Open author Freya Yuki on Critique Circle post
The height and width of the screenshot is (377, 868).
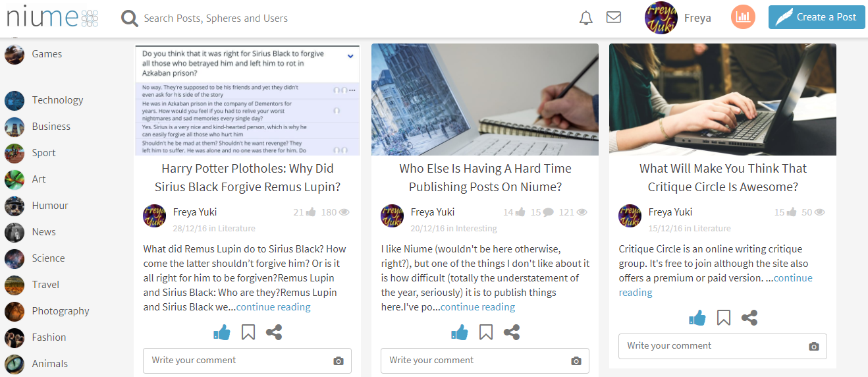(670, 212)
